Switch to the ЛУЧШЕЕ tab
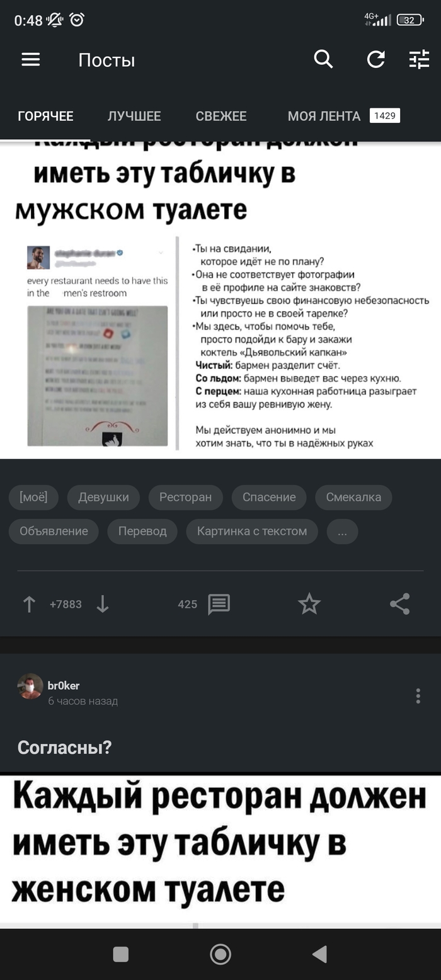This screenshot has height=980, width=441. point(134,116)
